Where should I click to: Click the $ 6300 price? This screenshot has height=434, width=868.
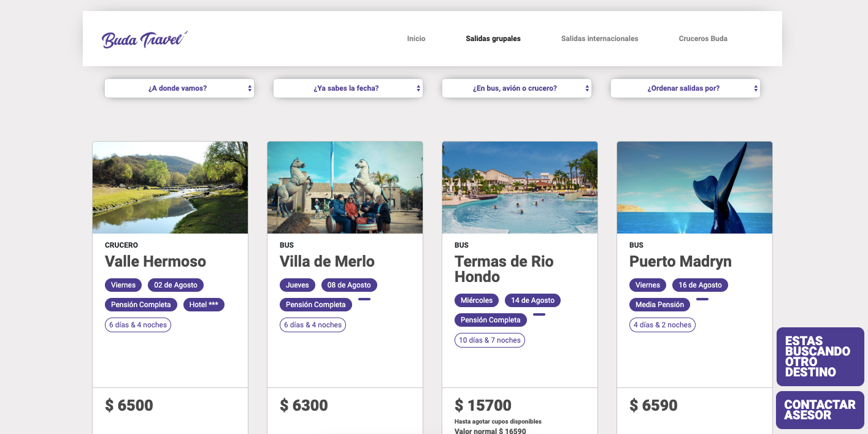point(304,405)
